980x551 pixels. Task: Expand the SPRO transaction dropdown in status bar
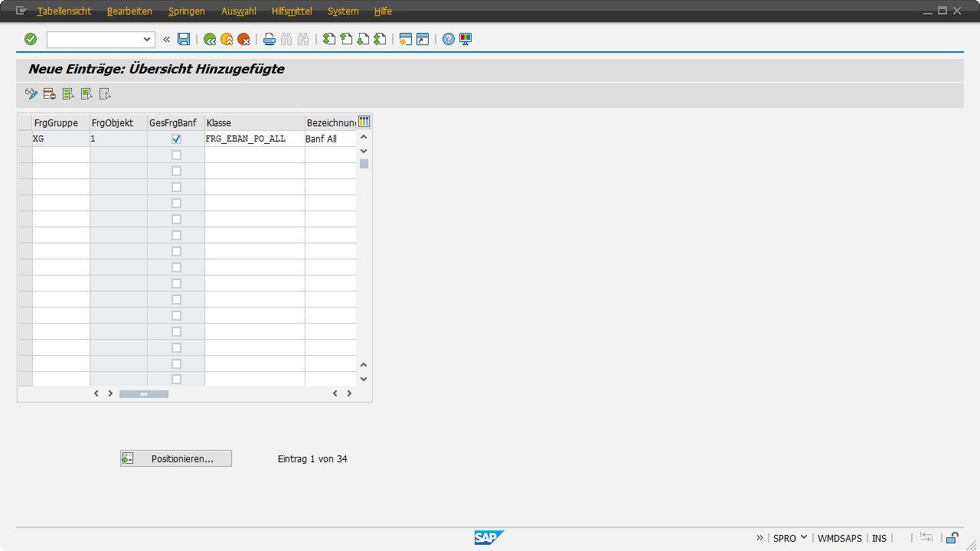(x=804, y=538)
